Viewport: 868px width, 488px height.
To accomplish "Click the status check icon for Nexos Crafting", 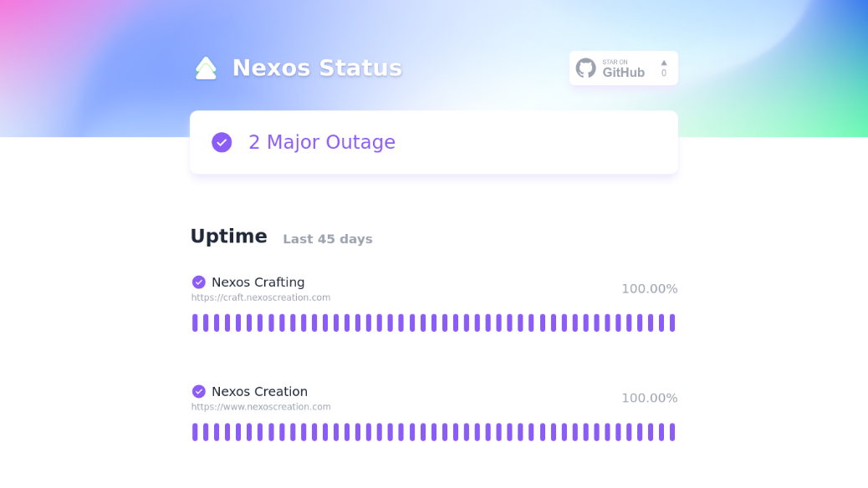I will [199, 282].
